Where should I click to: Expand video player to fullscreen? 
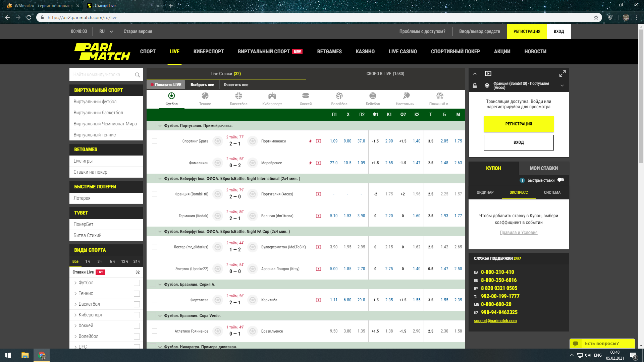tap(562, 73)
